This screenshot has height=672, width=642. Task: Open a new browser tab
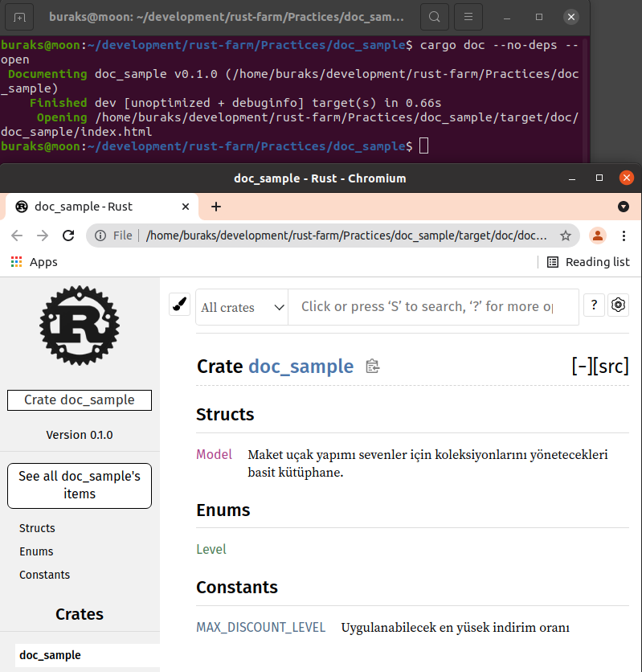click(215, 207)
